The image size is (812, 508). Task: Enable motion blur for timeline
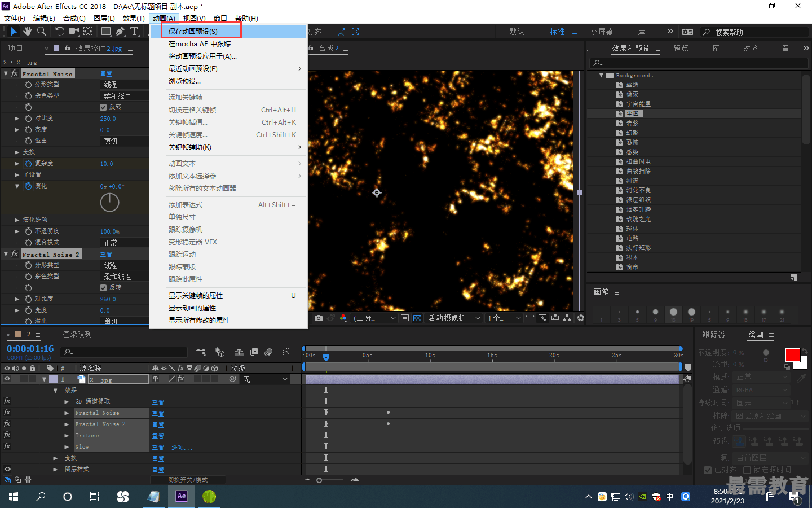click(x=268, y=352)
